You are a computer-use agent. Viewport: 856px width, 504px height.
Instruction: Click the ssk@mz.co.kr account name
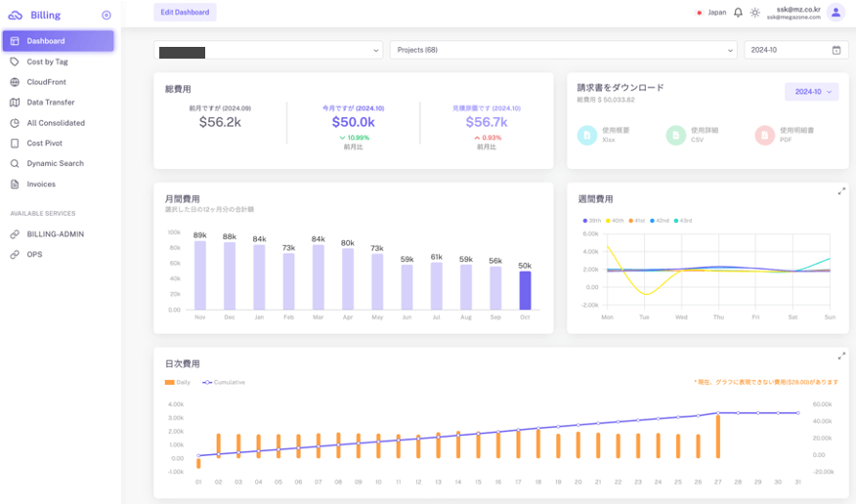(x=798, y=9)
